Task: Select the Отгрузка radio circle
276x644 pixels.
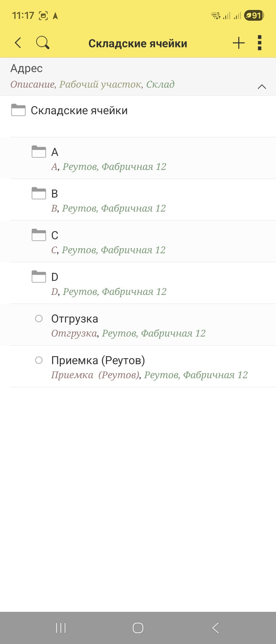Action: (x=39, y=318)
